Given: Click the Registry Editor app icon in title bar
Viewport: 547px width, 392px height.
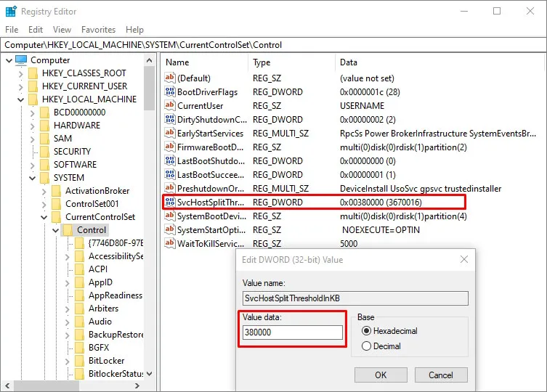Looking at the screenshot, I should pyautogui.click(x=10, y=12).
